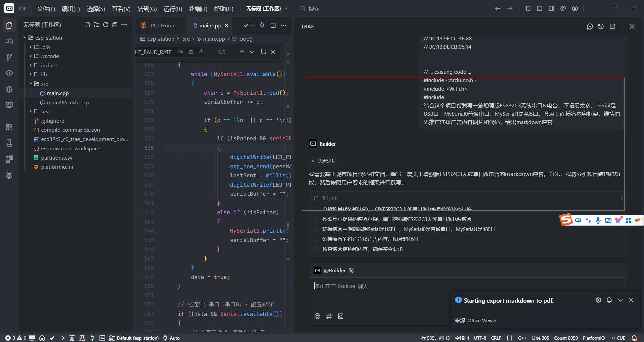Click the new chat icon in TRAE panel
The height and width of the screenshot is (342, 644).
pyautogui.click(x=590, y=26)
